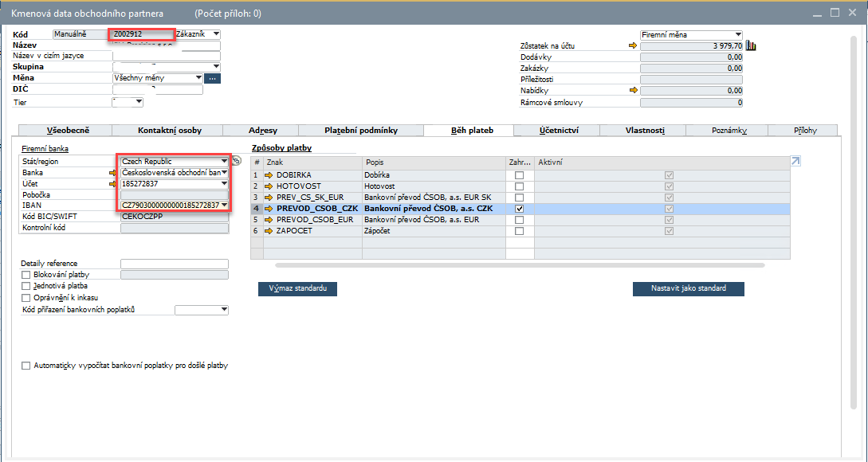Switch to Účetnictví tab
Viewport: 868px width, 462px height.
(559, 131)
